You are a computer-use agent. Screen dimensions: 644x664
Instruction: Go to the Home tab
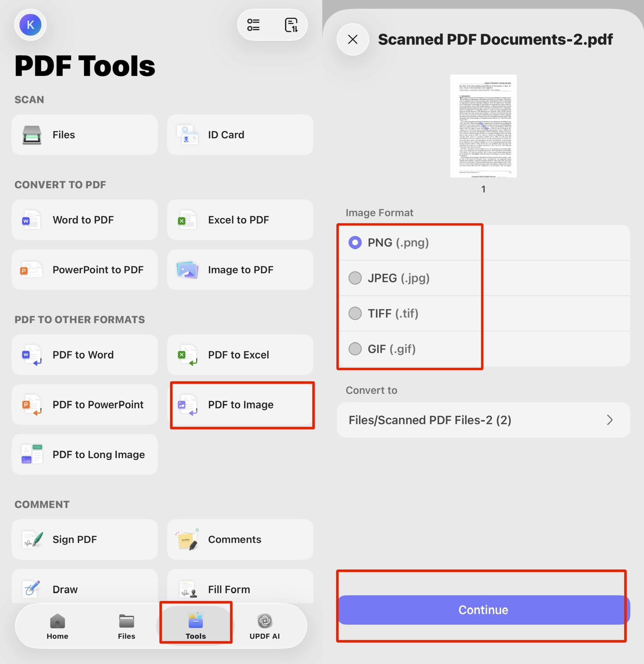pos(57,626)
